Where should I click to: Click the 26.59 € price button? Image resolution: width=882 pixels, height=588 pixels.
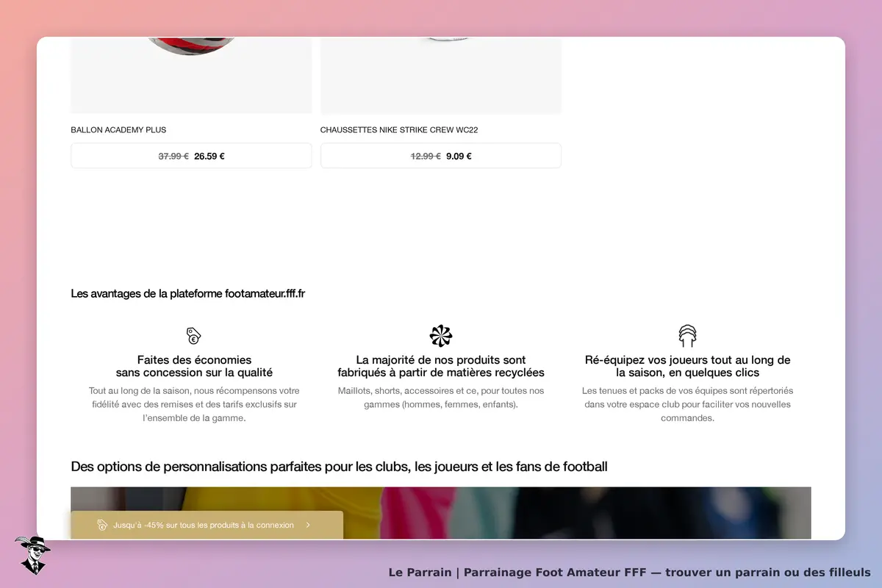tap(191, 156)
